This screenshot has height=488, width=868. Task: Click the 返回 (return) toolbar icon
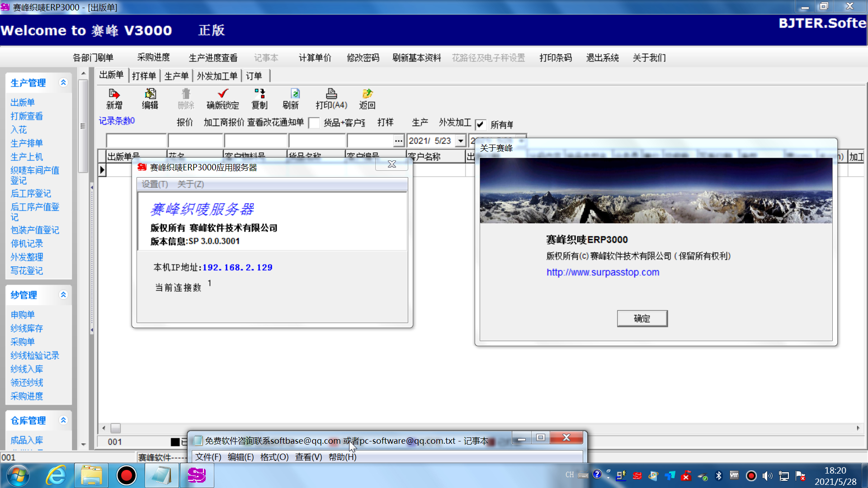367,94
